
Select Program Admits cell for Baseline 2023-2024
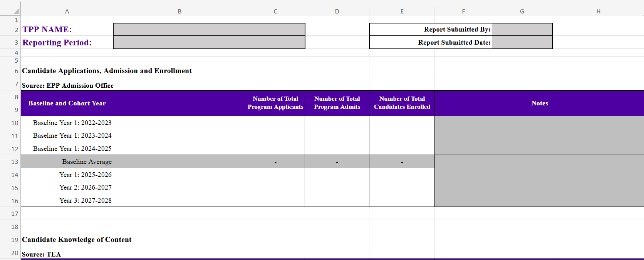click(x=337, y=136)
